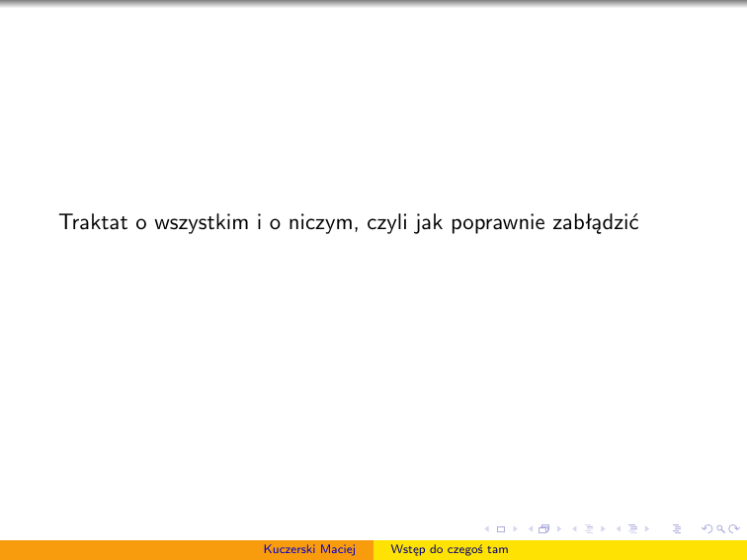Click the magnifier search icon

point(719,530)
